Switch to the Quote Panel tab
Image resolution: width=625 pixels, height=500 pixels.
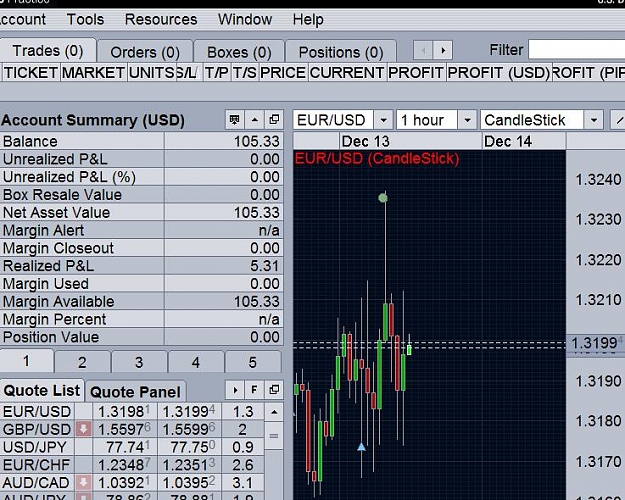click(136, 392)
